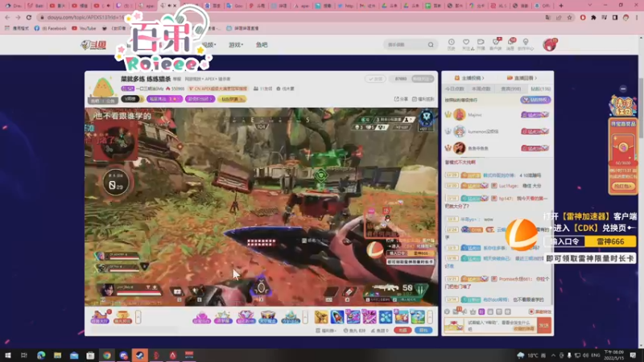Open a new browser tab with the plus button
644x362 pixels.
[x=561, y=6]
